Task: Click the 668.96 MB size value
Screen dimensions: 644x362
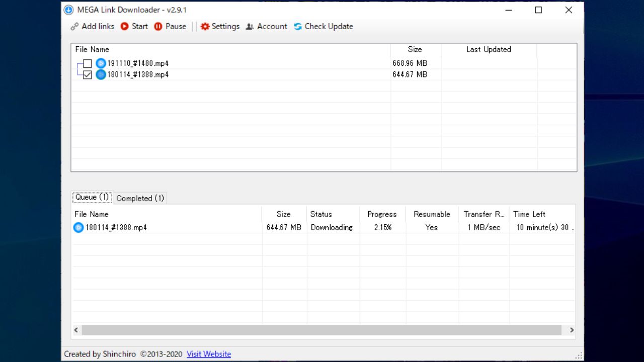Action: tap(410, 63)
